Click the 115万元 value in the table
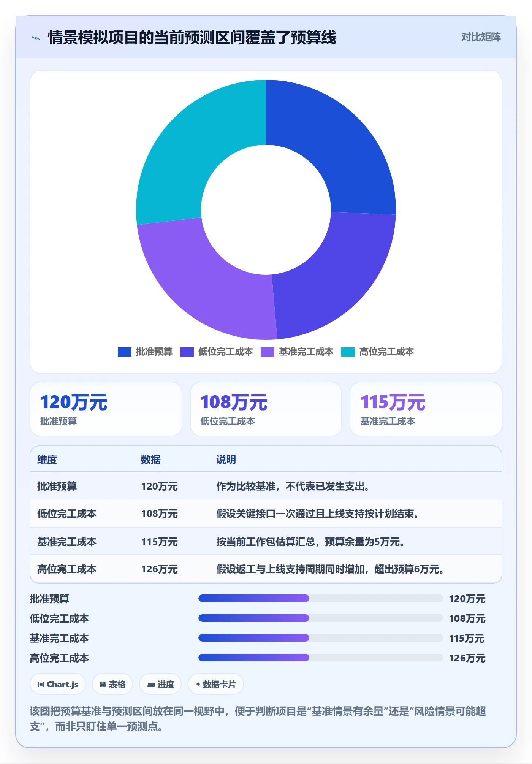The width and height of the screenshot is (532, 764). (x=160, y=542)
